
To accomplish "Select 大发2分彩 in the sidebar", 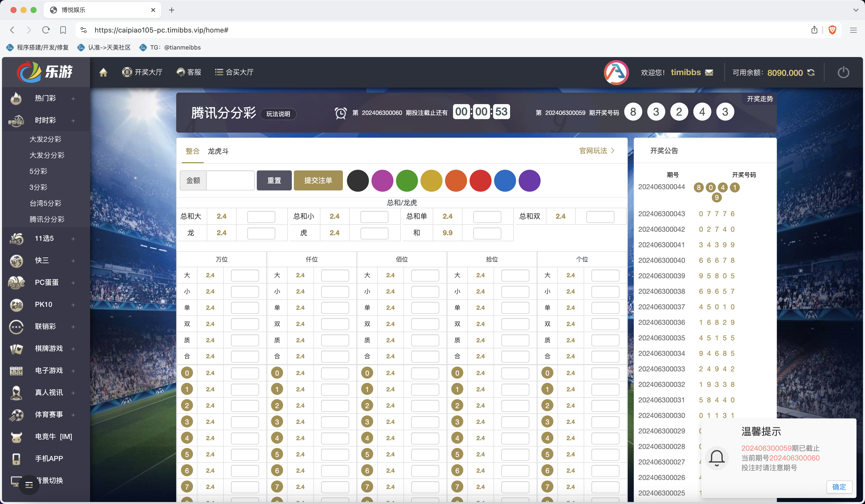I will pyautogui.click(x=45, y=139).
